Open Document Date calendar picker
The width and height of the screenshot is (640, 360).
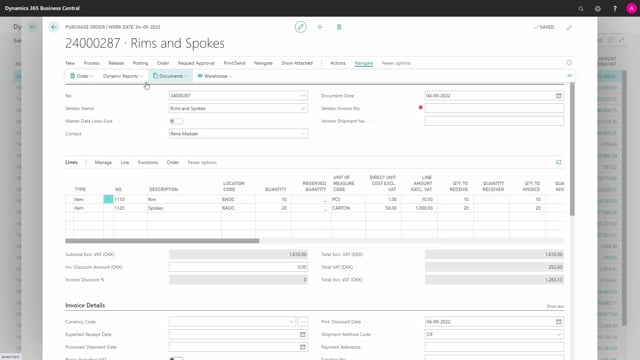558,96
